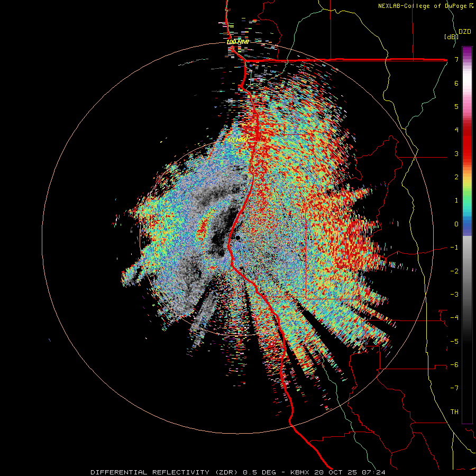The height and width of the screenshot is (476, 476).
Task: Click the positive 7 scale label
Action: pos(456,59)
